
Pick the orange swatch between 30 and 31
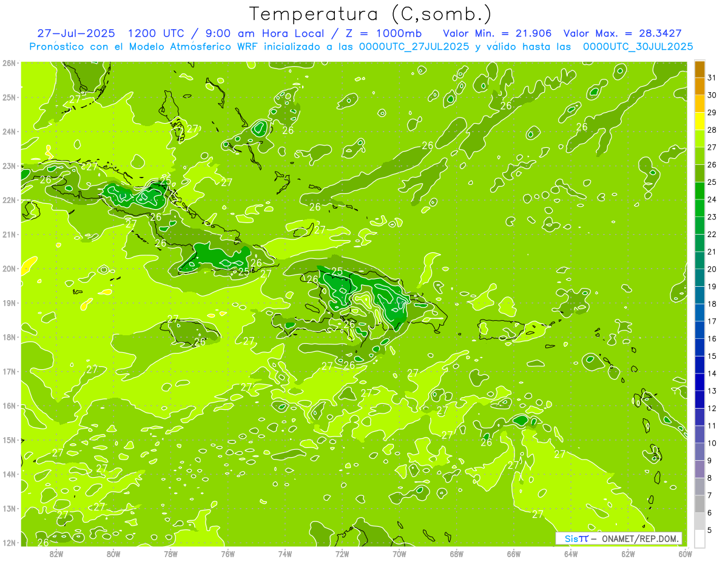coord(699,86)
